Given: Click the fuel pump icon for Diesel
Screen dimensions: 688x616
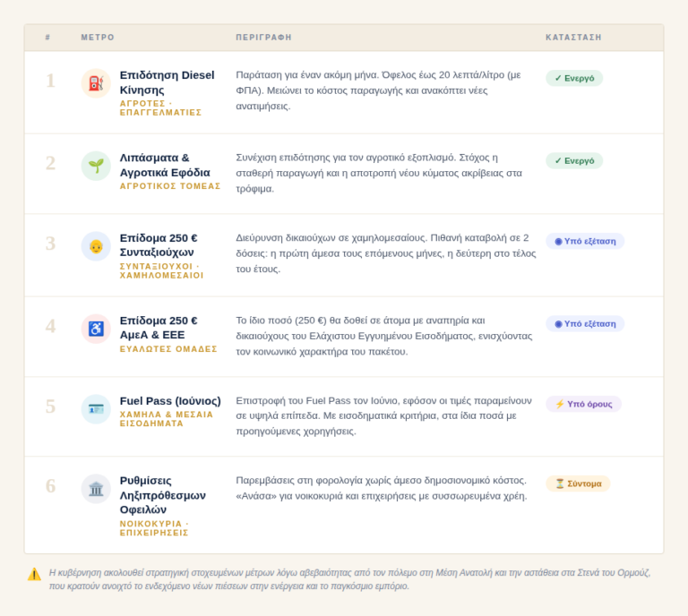Looking at the screenshot, I should [x=96, y=83].
